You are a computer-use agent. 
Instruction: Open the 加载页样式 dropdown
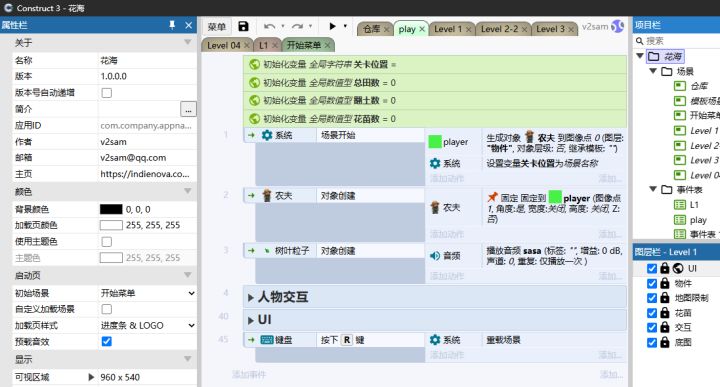(x=147, y=325)
